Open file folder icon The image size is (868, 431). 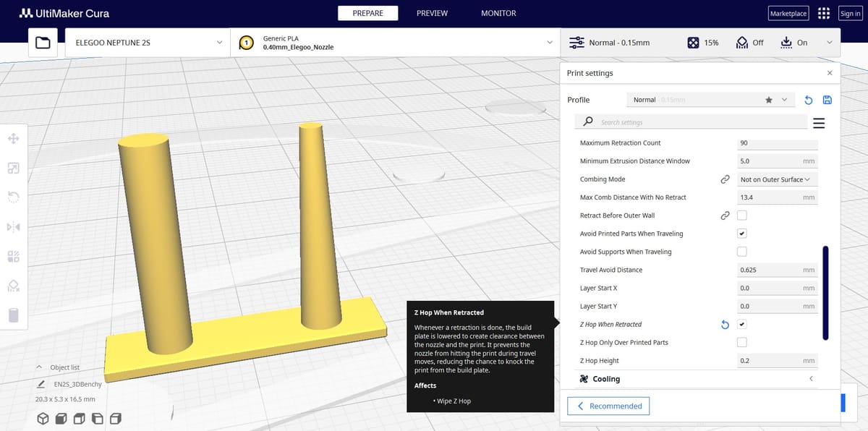tap(43, 43)
